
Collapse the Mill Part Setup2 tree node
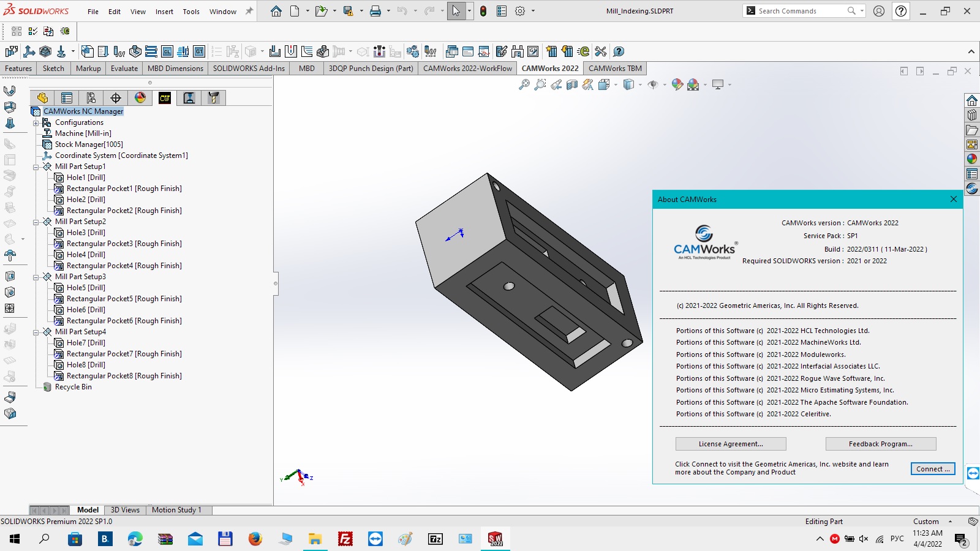[36, 222]
